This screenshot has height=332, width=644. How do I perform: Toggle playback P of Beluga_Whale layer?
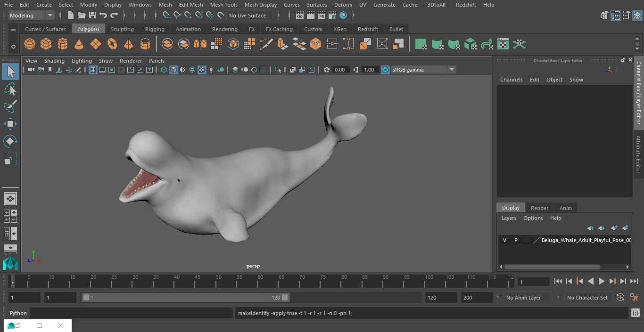(516, 240)
